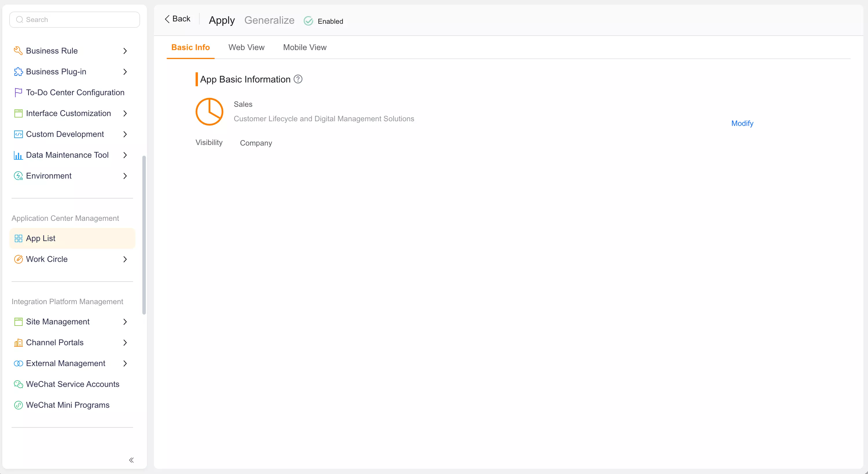This screenshot has height=474, width=868.
Task: Click the Business Plug-in puzzle icon
Action: tap(18, 72)
